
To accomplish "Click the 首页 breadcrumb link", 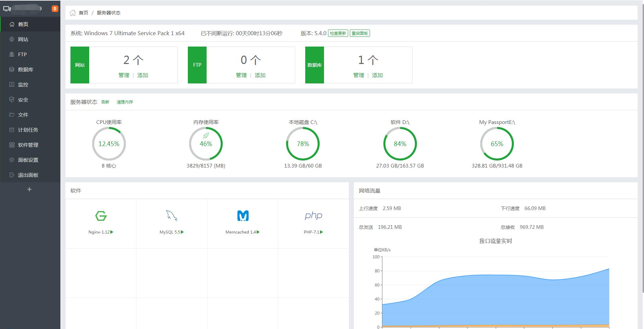I will (84, 13).
